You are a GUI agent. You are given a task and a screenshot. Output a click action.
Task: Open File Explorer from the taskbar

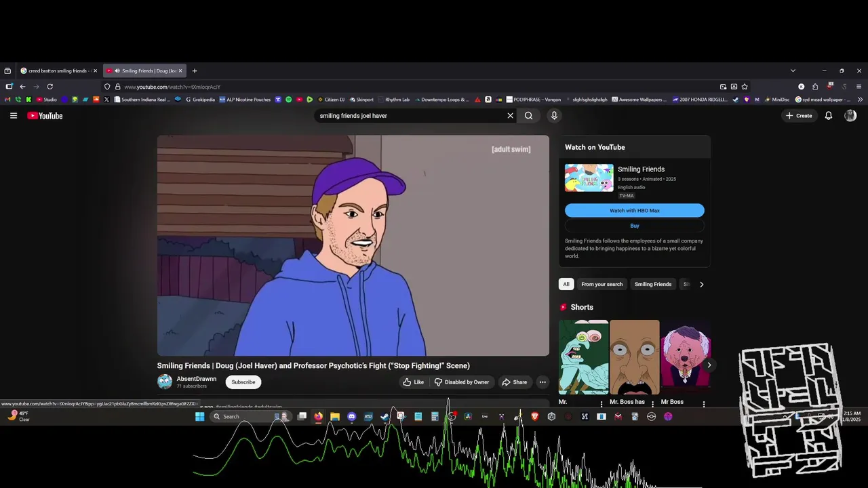pos(335,417)
